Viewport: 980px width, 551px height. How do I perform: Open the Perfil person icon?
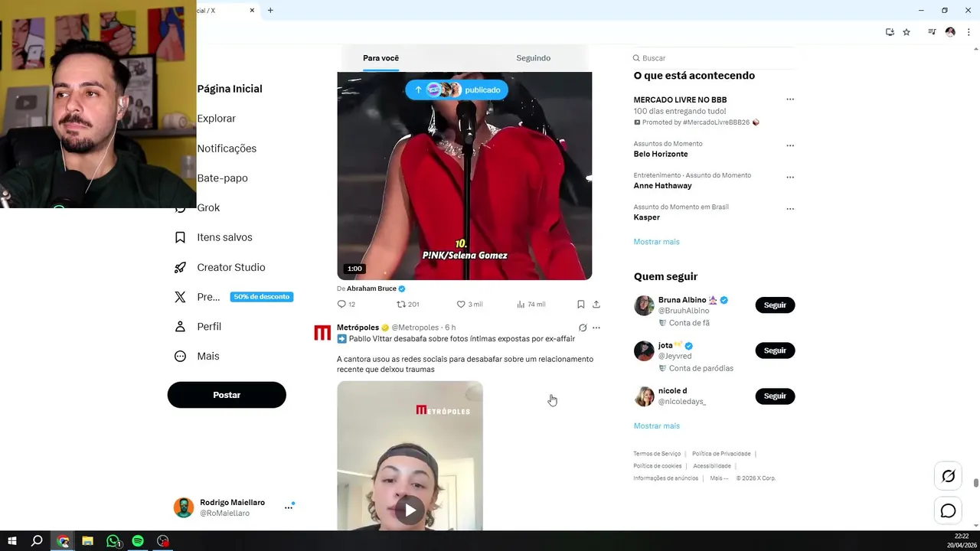pos(180,326)
